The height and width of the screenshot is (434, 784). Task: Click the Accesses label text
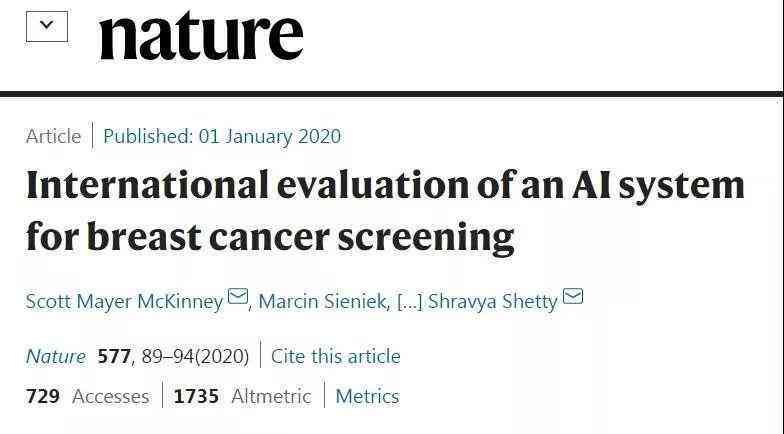110,396
